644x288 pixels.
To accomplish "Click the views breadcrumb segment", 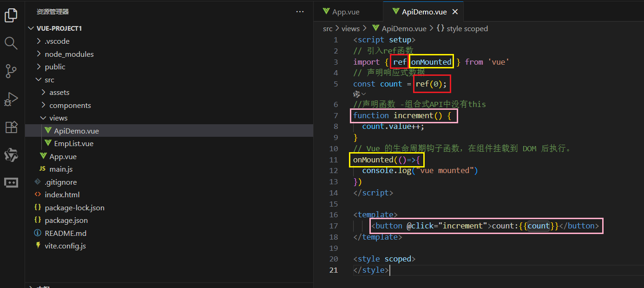I will pos(350,29).
